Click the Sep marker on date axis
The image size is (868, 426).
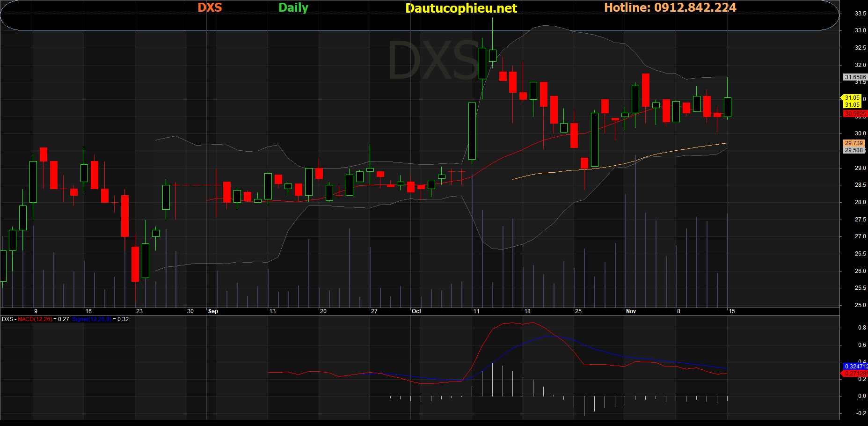[x=213, y=311]
